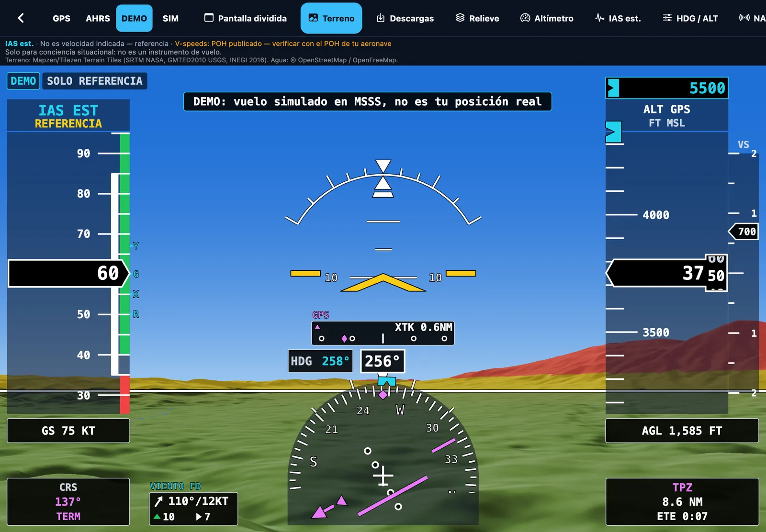
Task: Click the TPZ waypoint distance box
Action: point(682,502)
